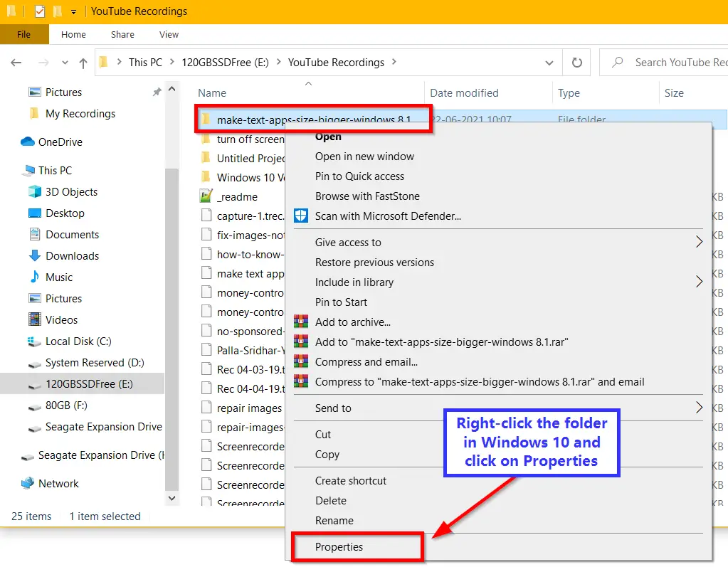Click 120GBSSDFree (E:) in the breadcrumb

pos(225,63)
